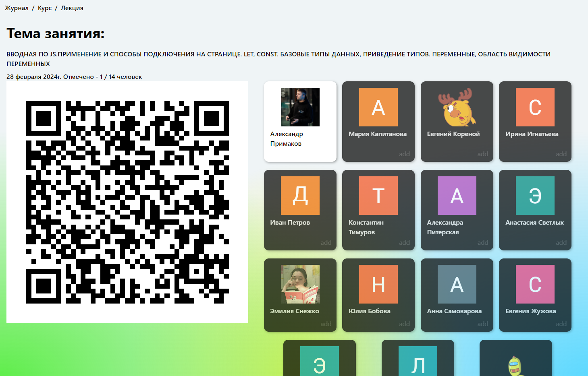
Task: Click Евгения Жукова's pink C avatar
Action: [x=535, y=284]
